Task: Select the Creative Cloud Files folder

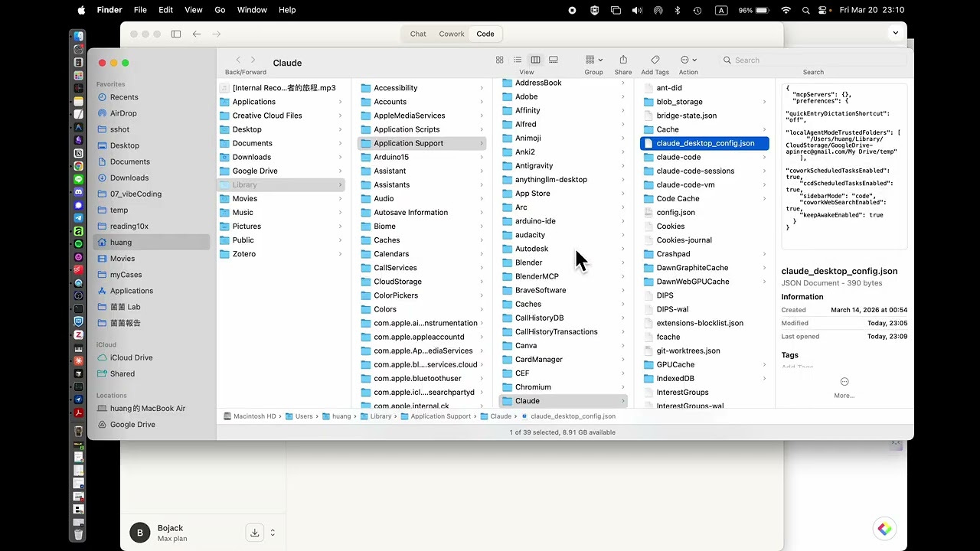Action: 267,116
